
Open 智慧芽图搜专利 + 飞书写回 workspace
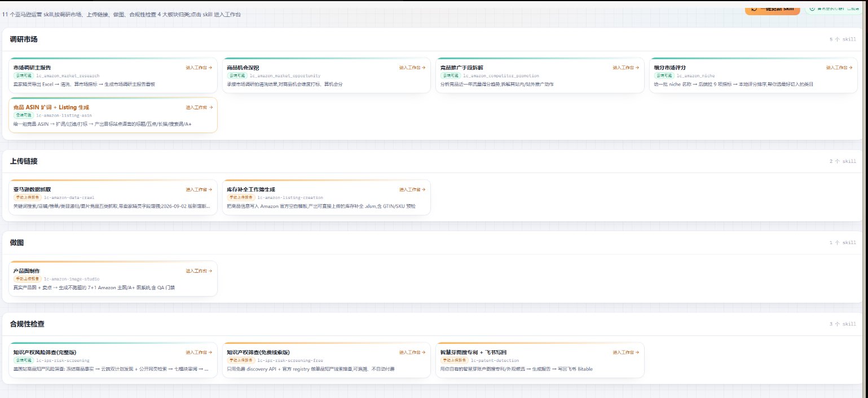pos(626,352)
